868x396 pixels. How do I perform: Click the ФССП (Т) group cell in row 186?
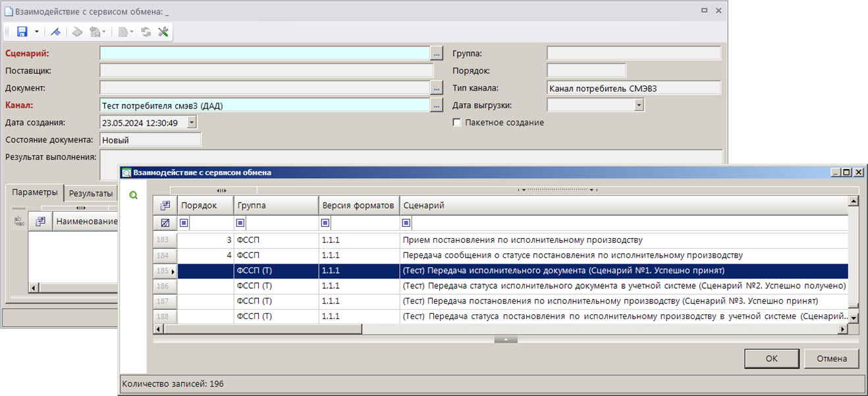(x=277, y=285)
